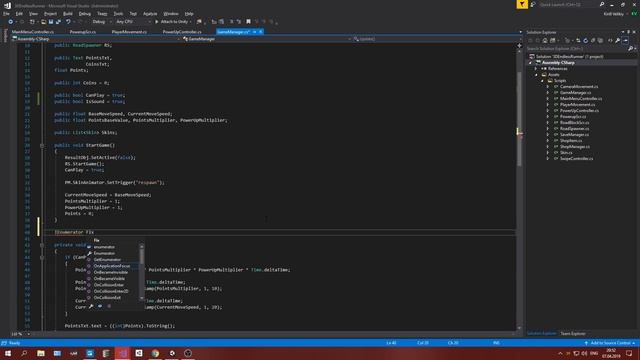
Task: Click the Solution Explorer view code icon
Action: coord(610,40)
